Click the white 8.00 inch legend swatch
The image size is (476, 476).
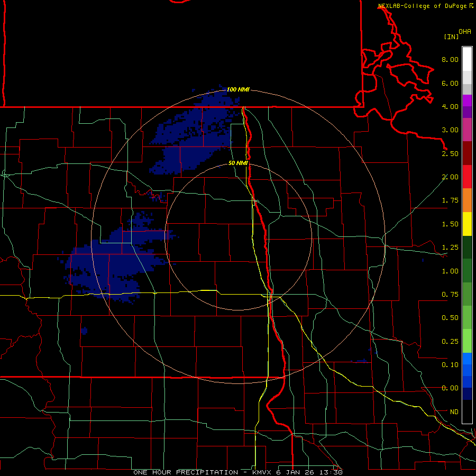point(467,59)
